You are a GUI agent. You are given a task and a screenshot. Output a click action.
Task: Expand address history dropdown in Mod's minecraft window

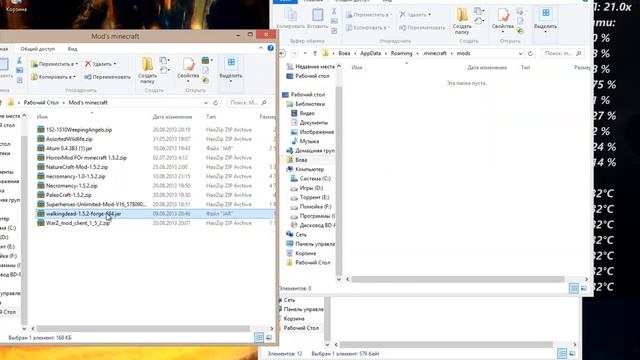point(206,103)
